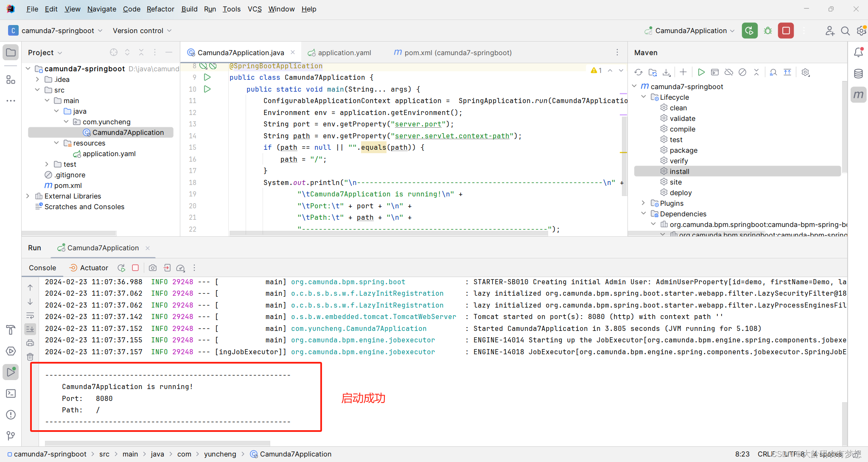
Task: Open the Build menu
Action: [x=189, y=9]
